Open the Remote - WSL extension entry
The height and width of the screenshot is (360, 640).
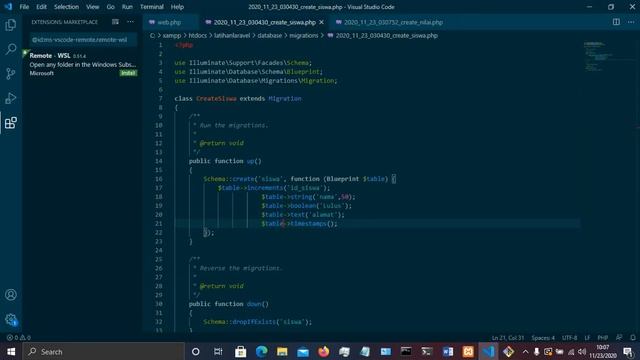coord(83,64)
